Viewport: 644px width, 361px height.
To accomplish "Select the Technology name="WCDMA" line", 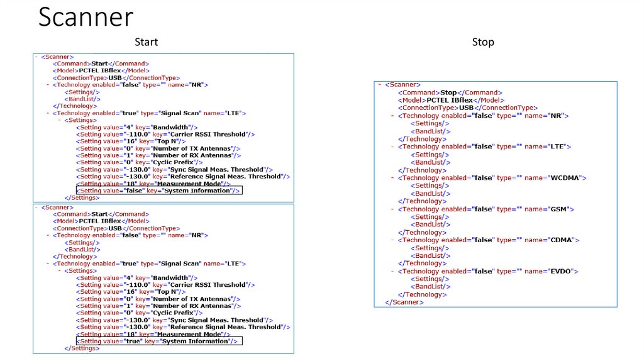I will (x=492, y=178).
